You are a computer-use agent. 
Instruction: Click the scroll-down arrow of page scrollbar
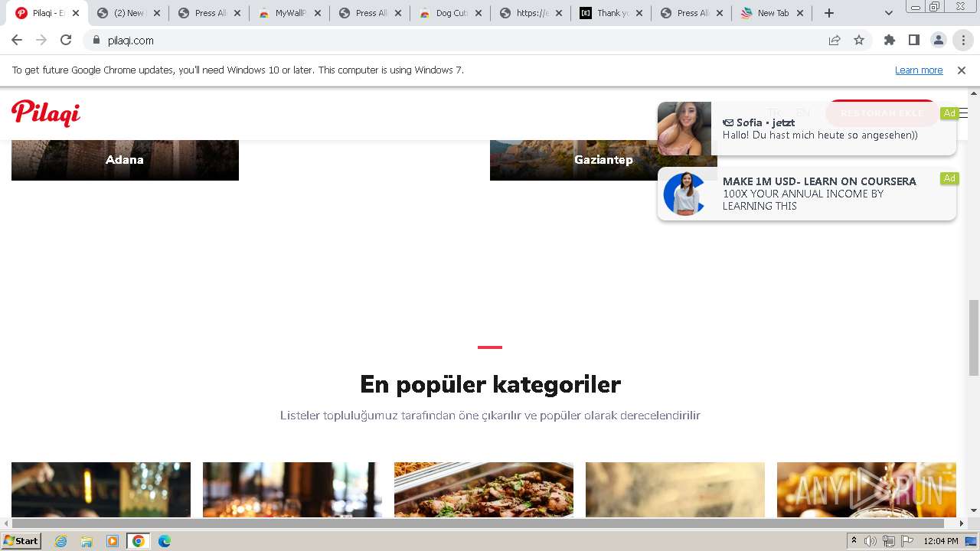[x=973, y=510]
